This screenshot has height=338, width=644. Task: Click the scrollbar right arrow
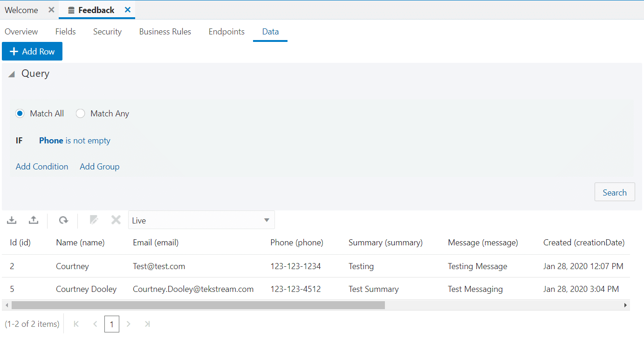[x=626, y=305]
